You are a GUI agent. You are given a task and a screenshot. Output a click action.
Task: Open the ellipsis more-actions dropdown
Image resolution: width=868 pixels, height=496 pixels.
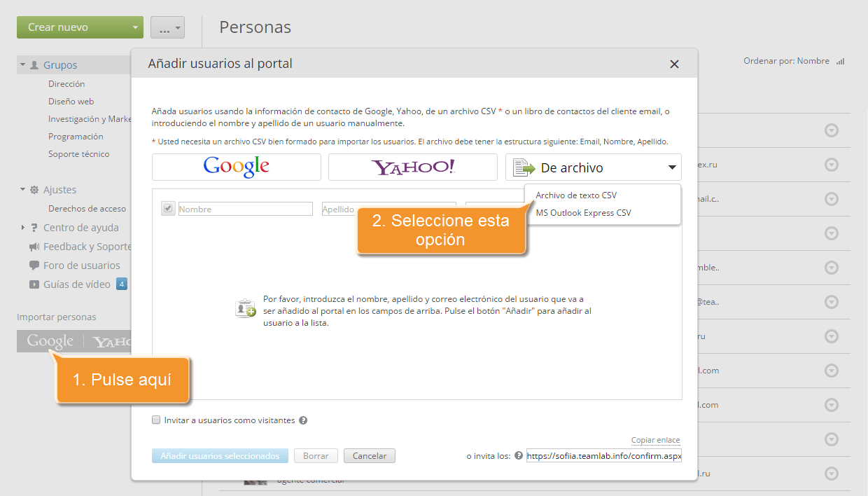pyautogui.click(x=168, y=28)
